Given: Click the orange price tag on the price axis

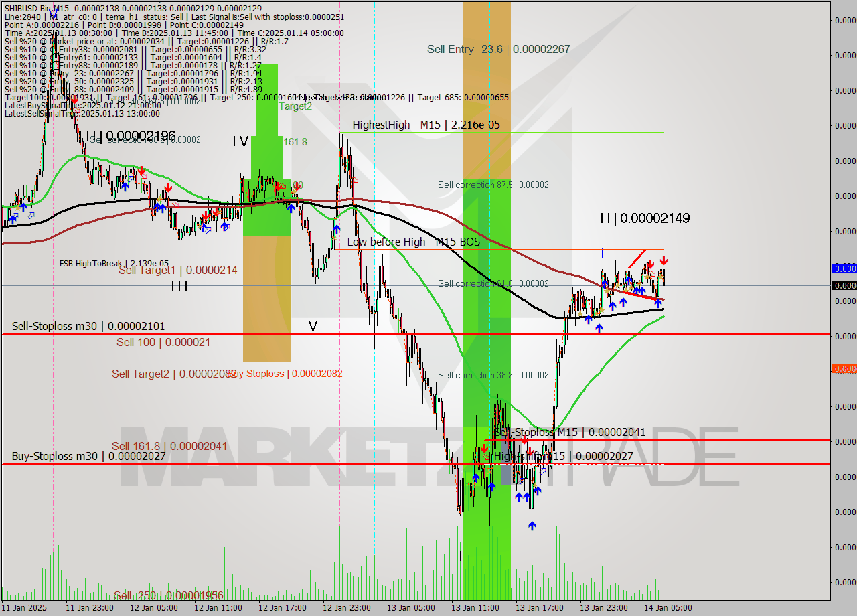Looking at the screenshot, I should 844,368.
